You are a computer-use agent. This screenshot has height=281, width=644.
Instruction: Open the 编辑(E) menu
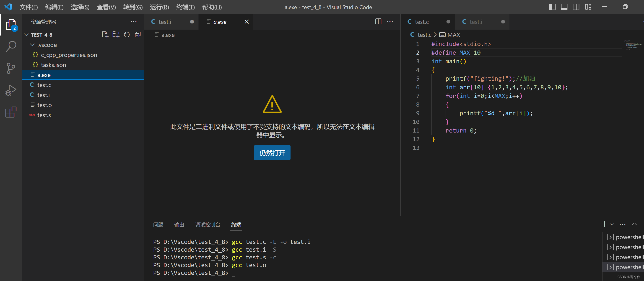[54, 7]
